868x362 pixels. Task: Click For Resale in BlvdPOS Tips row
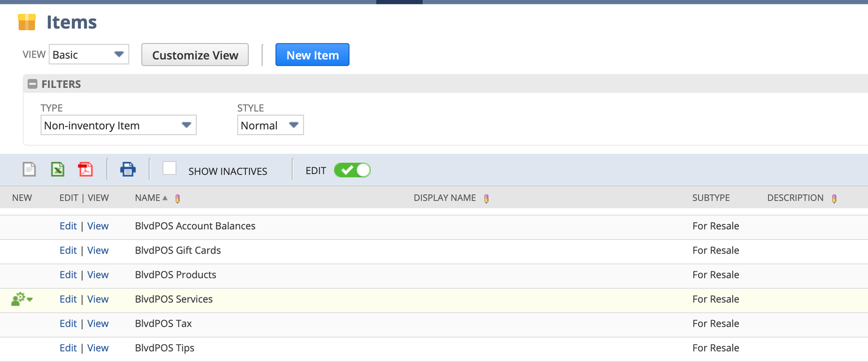(x=716, y=348)
